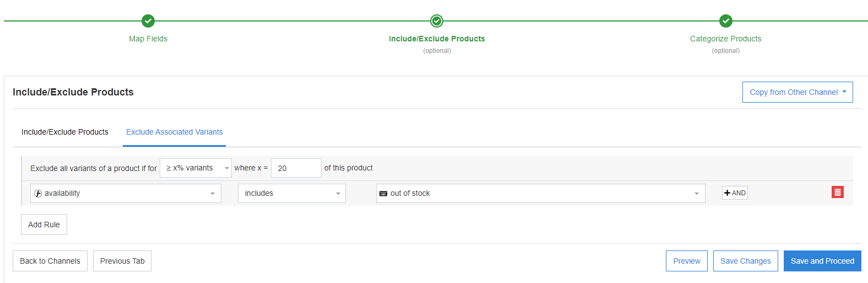Select the Exclude Associated Variants tab
Viewport: 868px width, 283px height.
tap(174, 132)
